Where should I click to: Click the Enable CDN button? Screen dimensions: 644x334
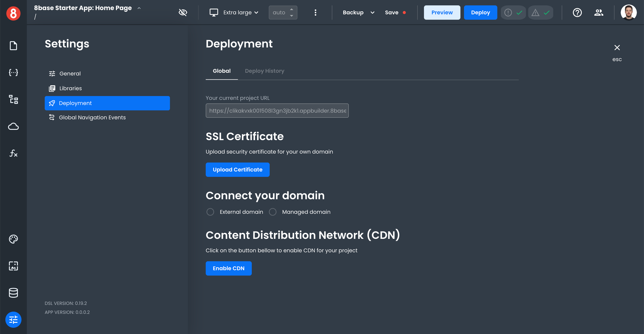click(228, 268)
